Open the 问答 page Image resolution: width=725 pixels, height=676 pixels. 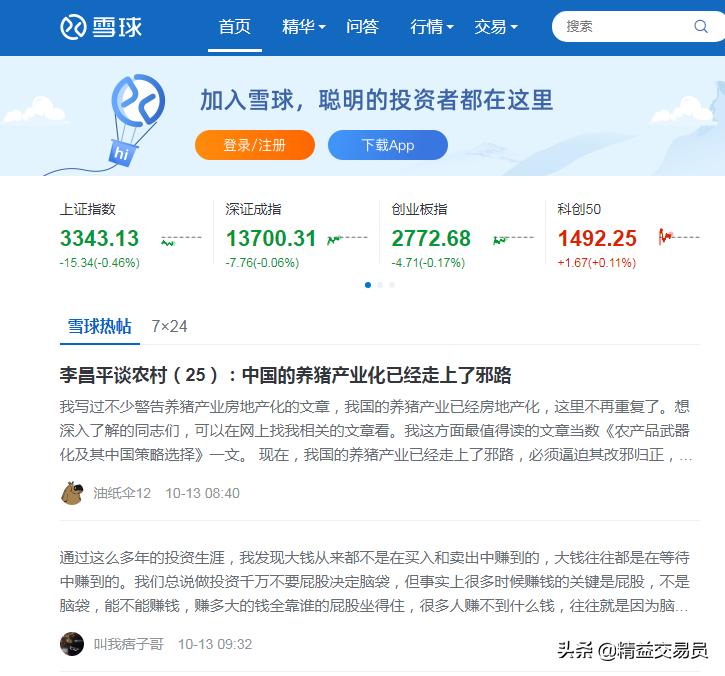pos(362,27)
